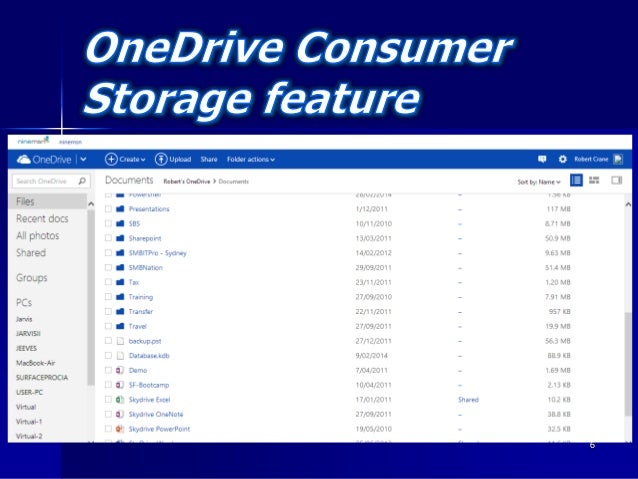Select the SURFACEPROCIA PC
Image resolution: width=638 pixels, height=479 pixels.
[42, 378]
